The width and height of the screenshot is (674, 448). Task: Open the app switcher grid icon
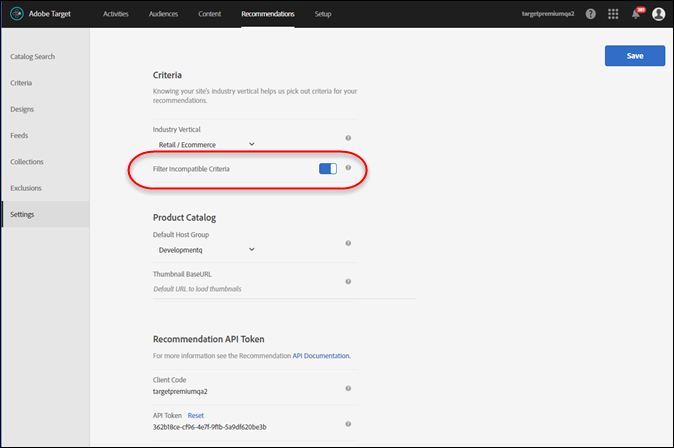613,15
